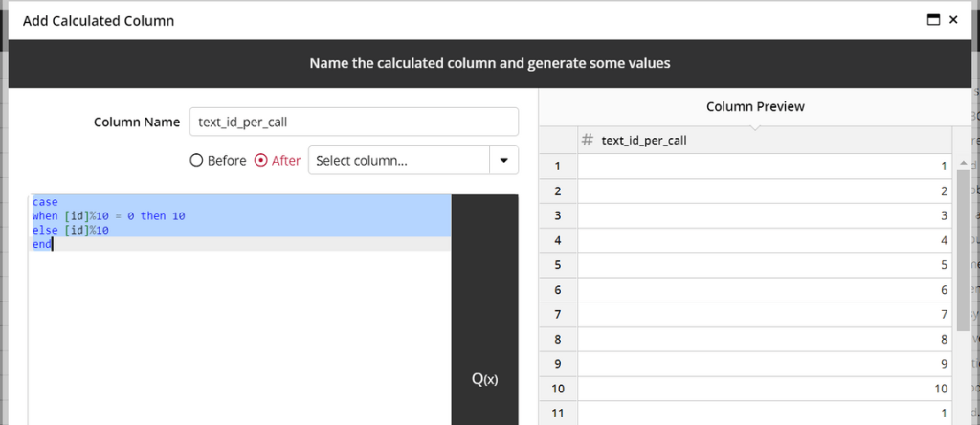This screenshot has height=425, width=980.
Task: Select preview row 9 value cell
Action: [765, 364]
